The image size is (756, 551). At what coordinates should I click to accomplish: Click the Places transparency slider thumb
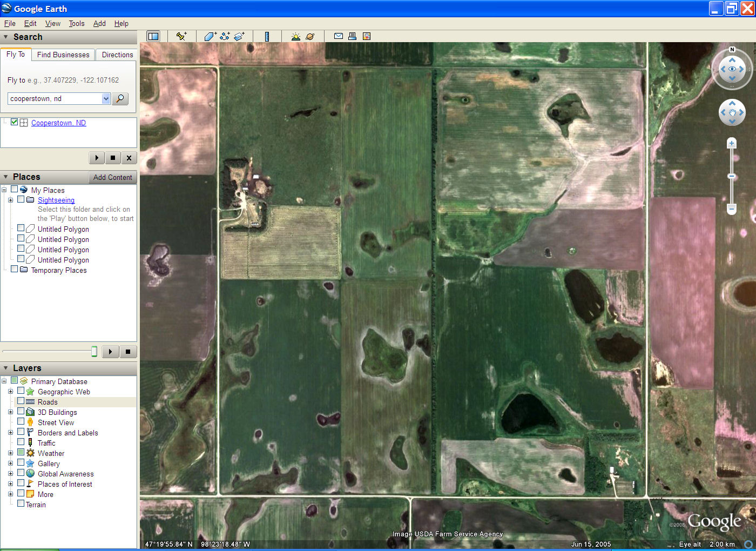coord(94,352)
